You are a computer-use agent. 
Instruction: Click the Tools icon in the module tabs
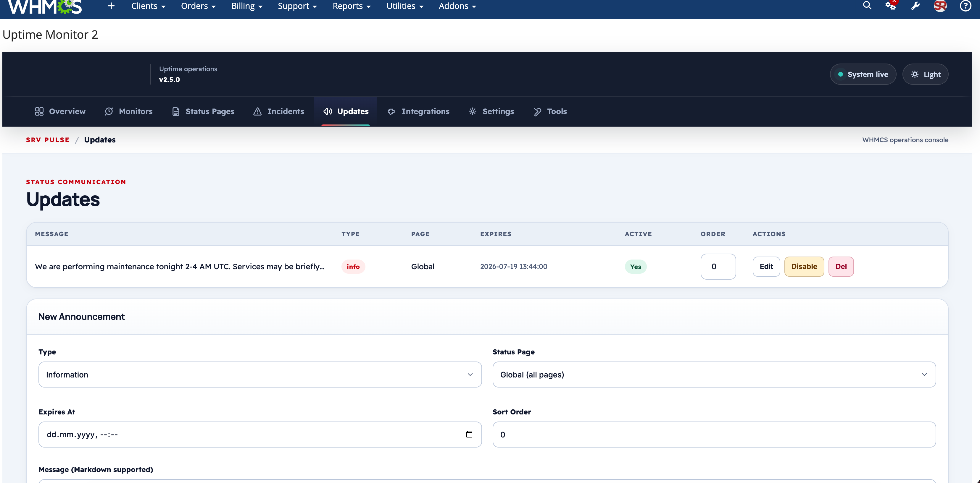tap(537, 111)
